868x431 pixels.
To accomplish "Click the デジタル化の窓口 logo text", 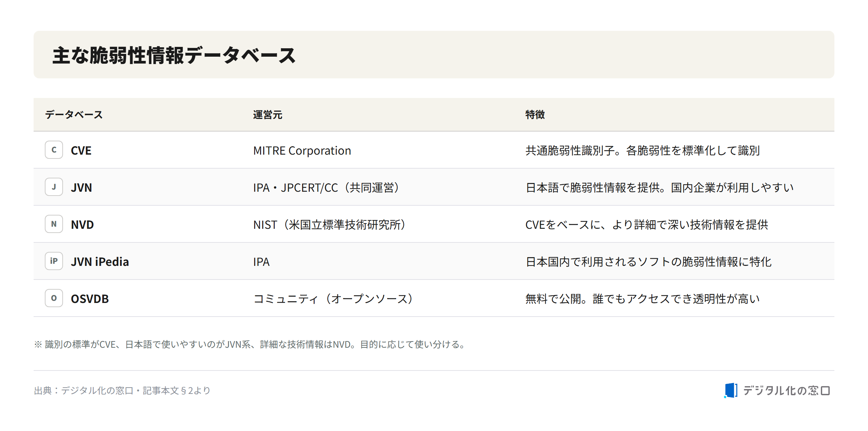I will 786,390.
